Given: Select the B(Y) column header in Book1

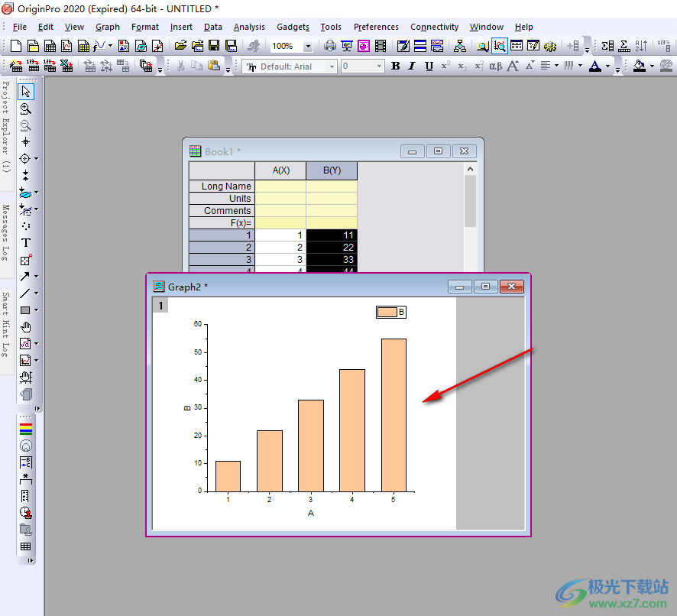Looking at the screenshot, I should 332,170.
